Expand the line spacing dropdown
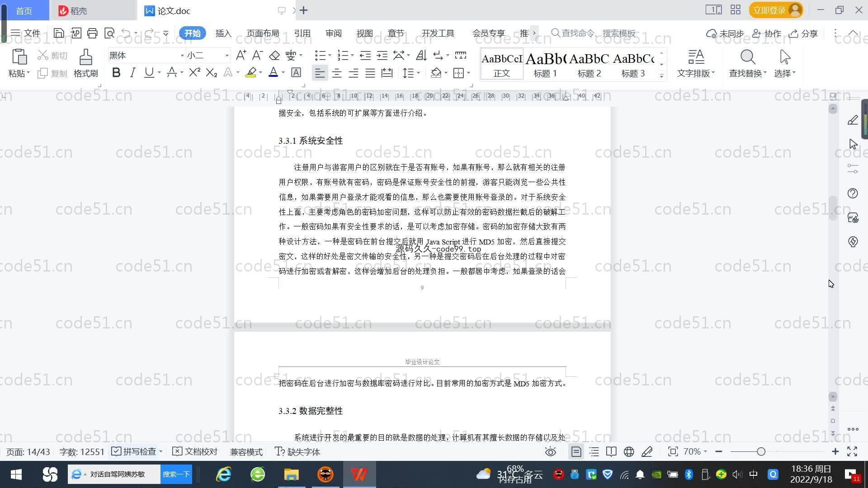The height and width of the screenshot is (488, 868). (418, 73)
